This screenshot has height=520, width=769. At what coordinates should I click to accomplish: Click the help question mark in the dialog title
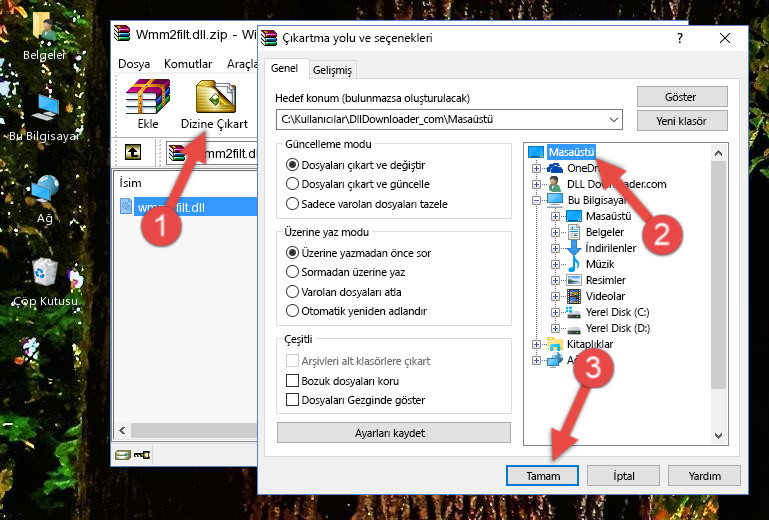pyautogui.click(x=680, y=38)
